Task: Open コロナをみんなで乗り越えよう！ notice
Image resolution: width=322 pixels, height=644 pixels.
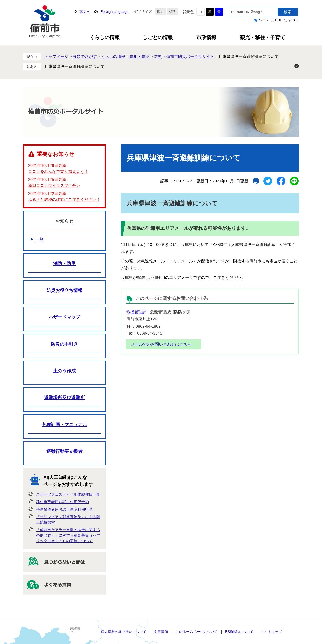Action: click(x=58, y=172)
